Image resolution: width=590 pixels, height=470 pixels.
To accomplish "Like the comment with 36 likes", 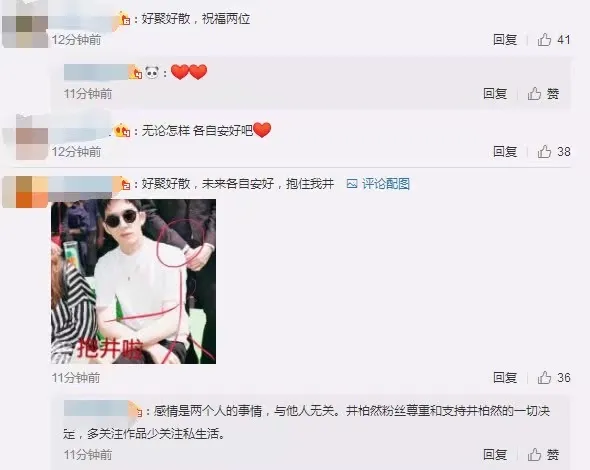I will (x=554, y=377).
